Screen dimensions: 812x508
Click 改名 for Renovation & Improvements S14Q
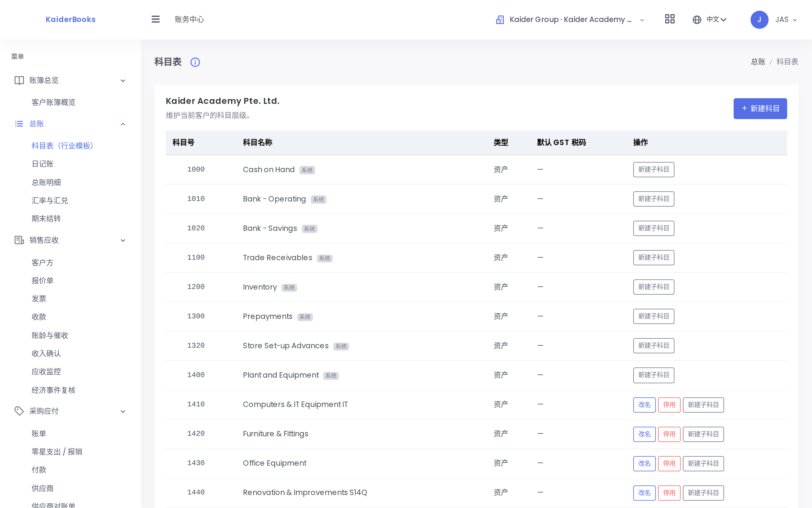(x=644, y=493)
